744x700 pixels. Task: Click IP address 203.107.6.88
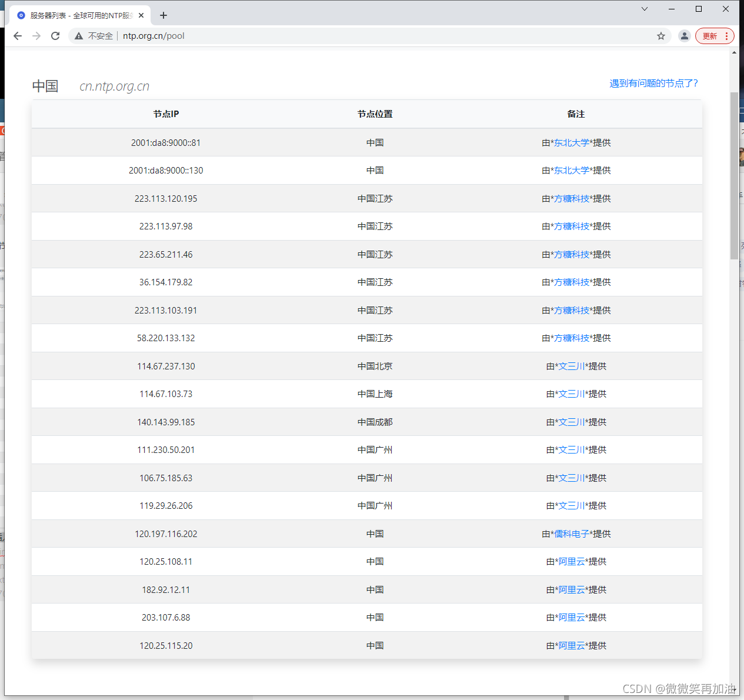pos(166,617)
